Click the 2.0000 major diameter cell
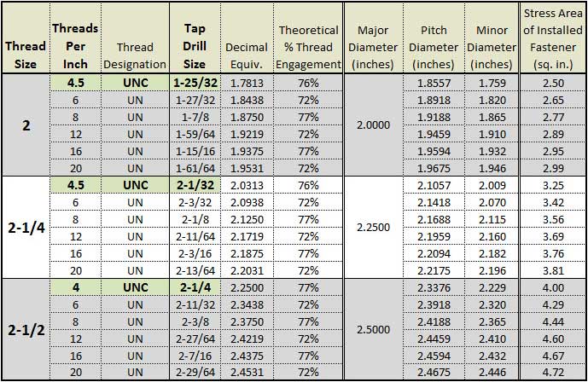 pos(373,125)
